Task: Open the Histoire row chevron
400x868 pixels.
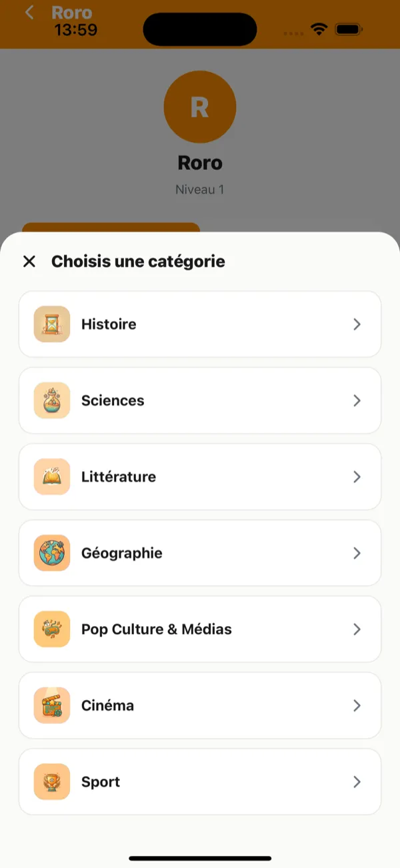Action: [357, 324]
